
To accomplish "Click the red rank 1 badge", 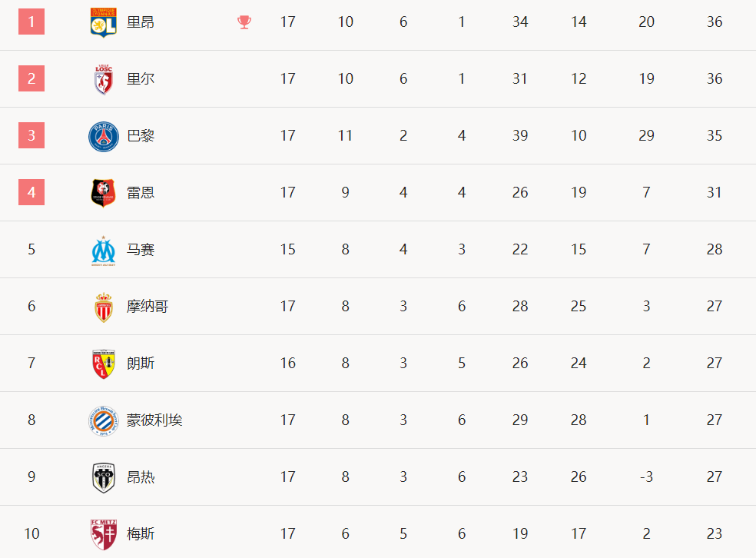I will tap(31, 22).
